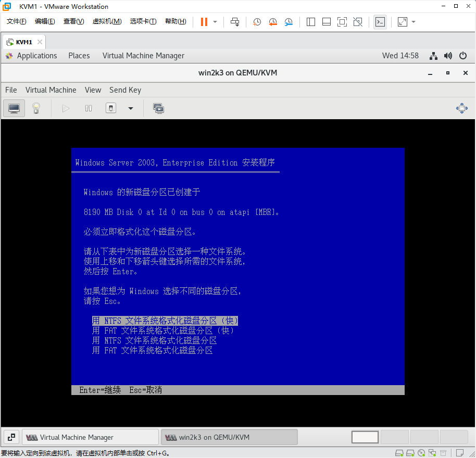Click the fullscreen arrows icon in virt-manager toolbar
This screenshot has height=458, width=476.
[x=462, y=108]
